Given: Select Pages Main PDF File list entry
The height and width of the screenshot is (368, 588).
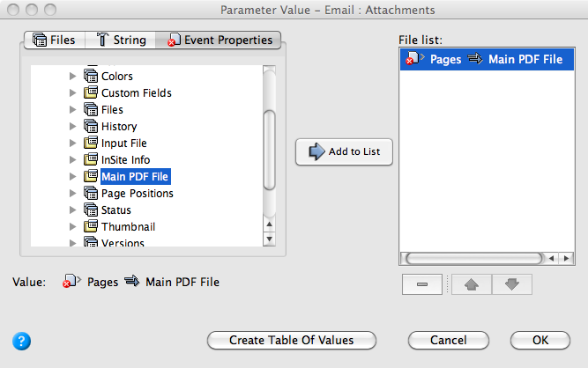Looking at the screenshot, I should pos(487,59).
